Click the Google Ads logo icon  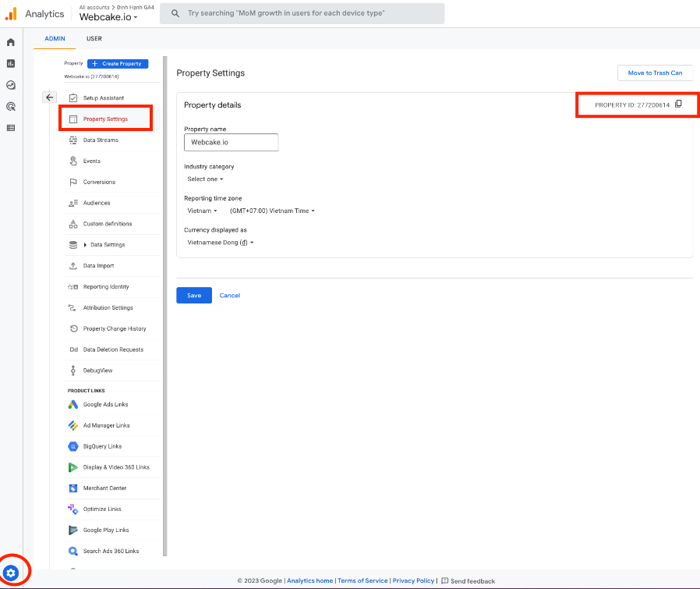[x=72, y=404]
